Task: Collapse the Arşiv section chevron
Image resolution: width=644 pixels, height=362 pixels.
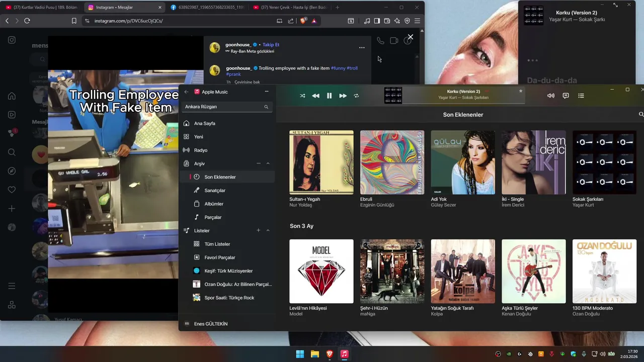Action: click(268, 163)
